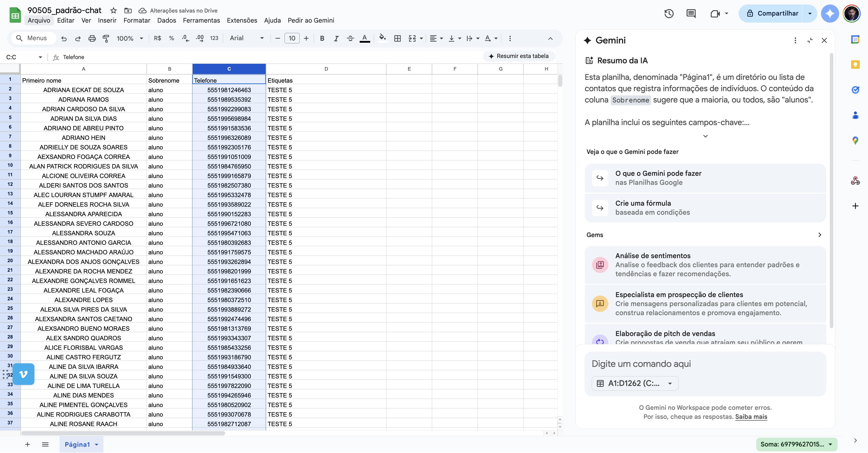868x453 pixels.
Task: Click the undo icon in toolbar
Action: 64,38
